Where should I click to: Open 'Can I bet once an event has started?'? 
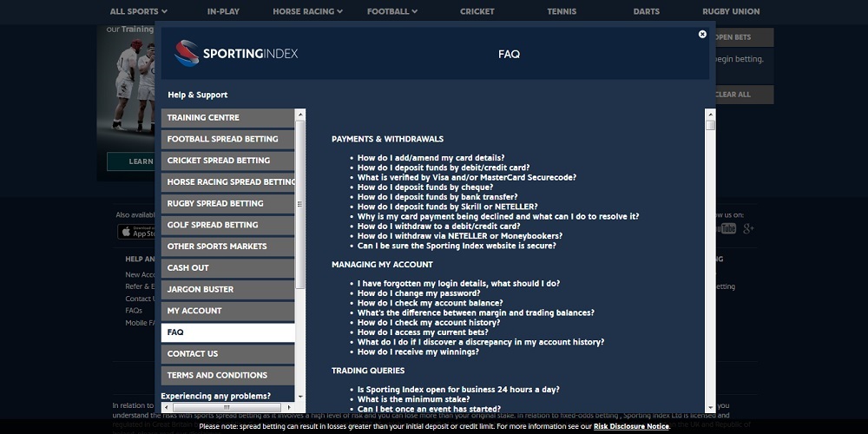429,409
